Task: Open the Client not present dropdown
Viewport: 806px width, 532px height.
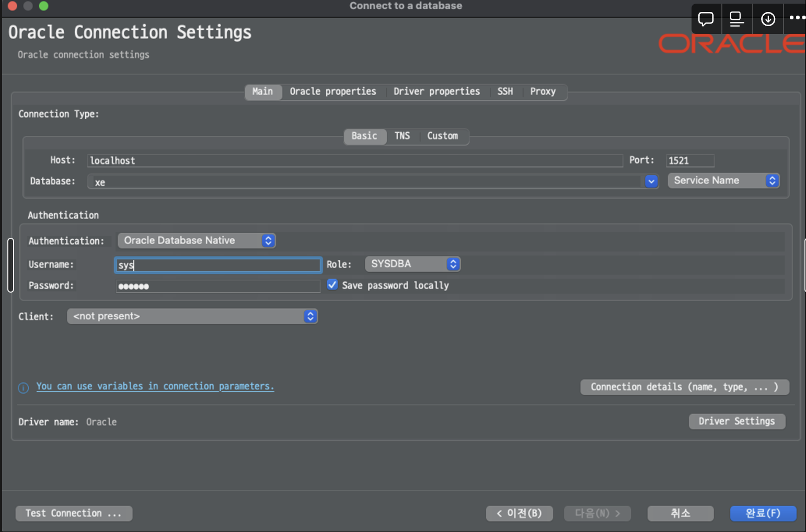Action: point(192,316)
